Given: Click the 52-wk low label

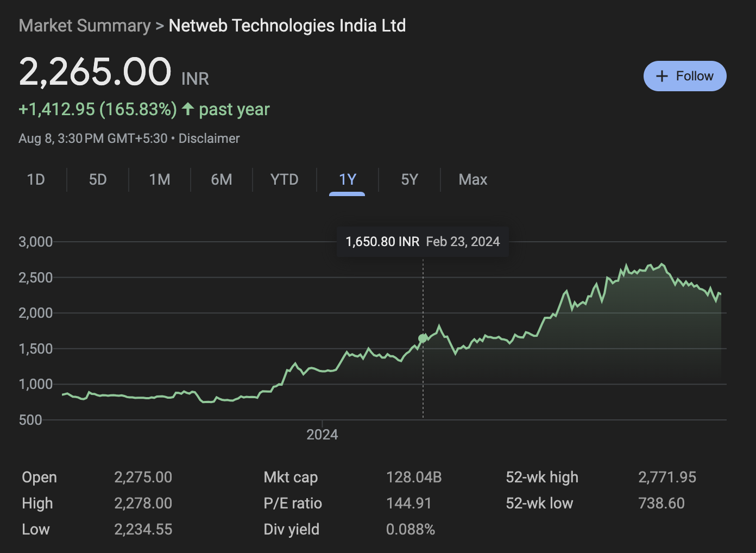Looking at the screenshot, I should tap(539, 503).
